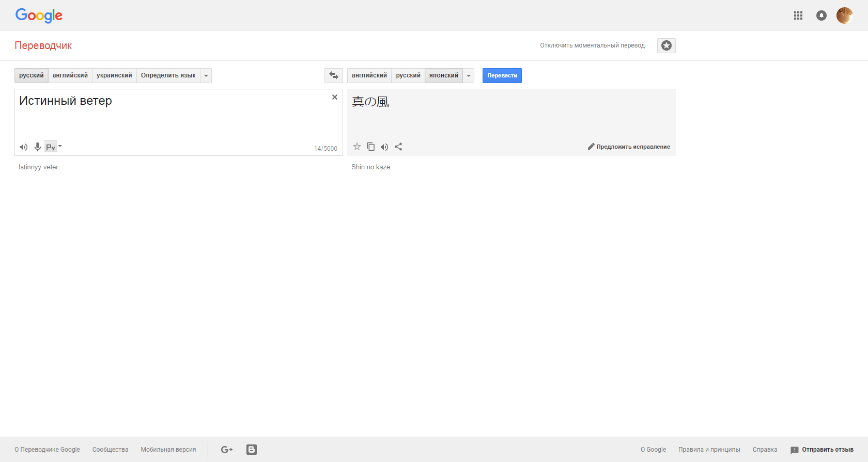Image resolution: width=868 pixels, height=462 pixels.
Task: Open input tools dropdown arrow
Action: [x=60, y=146]
